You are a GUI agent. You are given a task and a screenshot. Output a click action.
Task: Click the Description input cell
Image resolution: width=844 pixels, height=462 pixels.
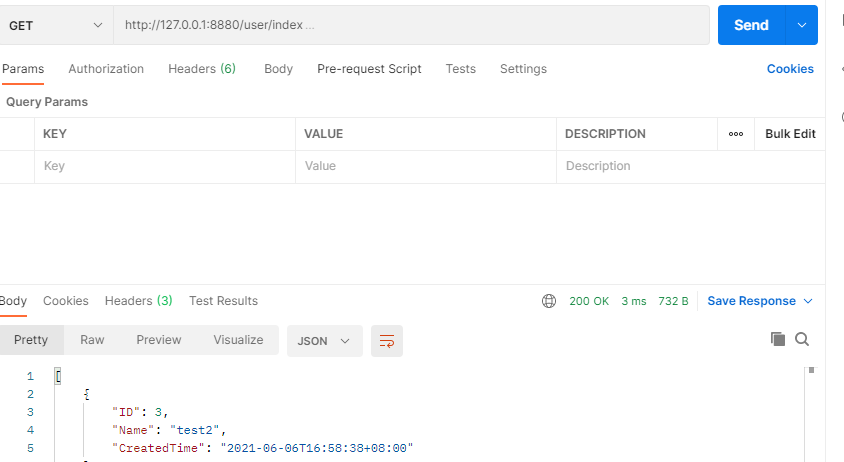691,166
